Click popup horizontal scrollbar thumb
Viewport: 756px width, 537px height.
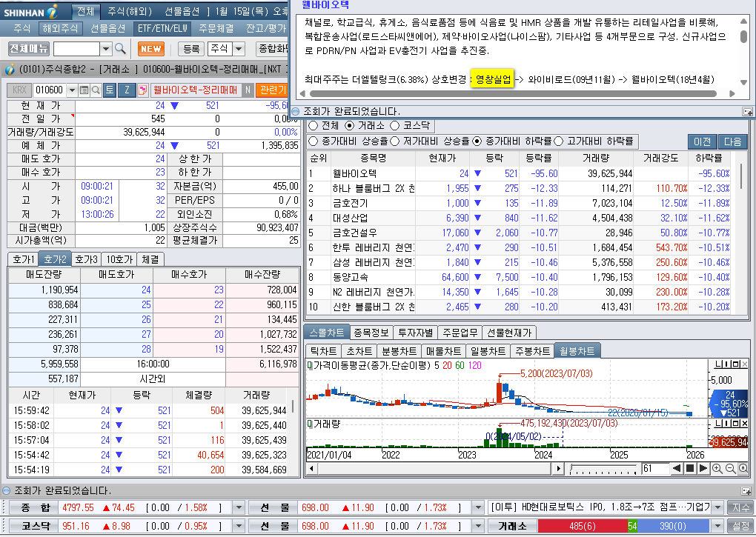(x=512, y=93)
